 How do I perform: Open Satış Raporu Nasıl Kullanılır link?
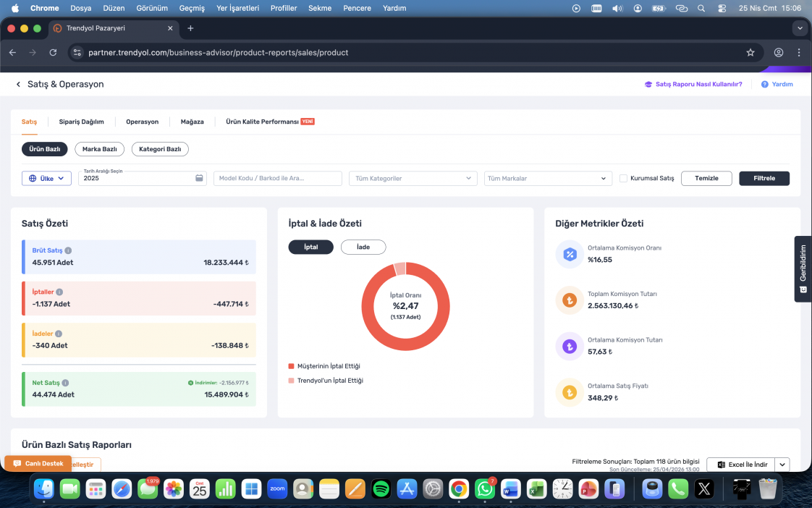[x=693, y=85]
